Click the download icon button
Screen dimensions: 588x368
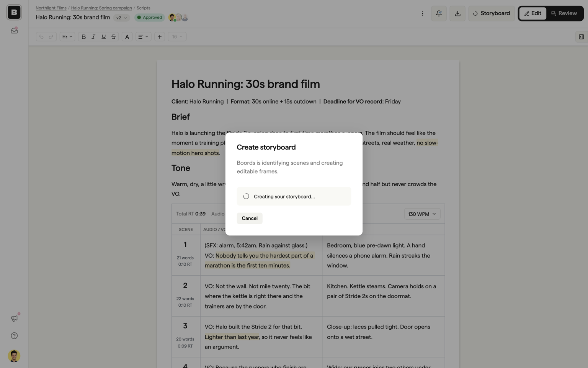(x=457, y=13)
